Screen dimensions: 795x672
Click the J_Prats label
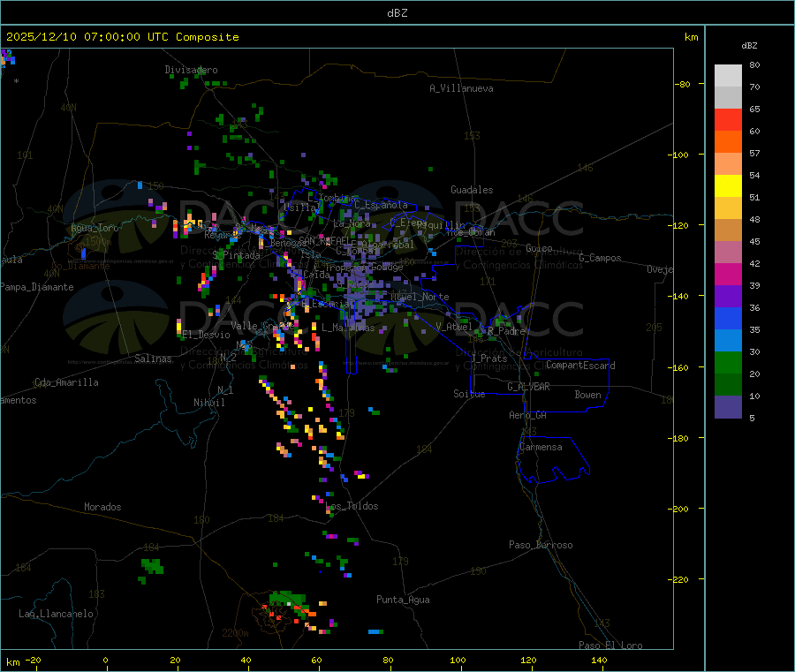(x=488, y=359)
